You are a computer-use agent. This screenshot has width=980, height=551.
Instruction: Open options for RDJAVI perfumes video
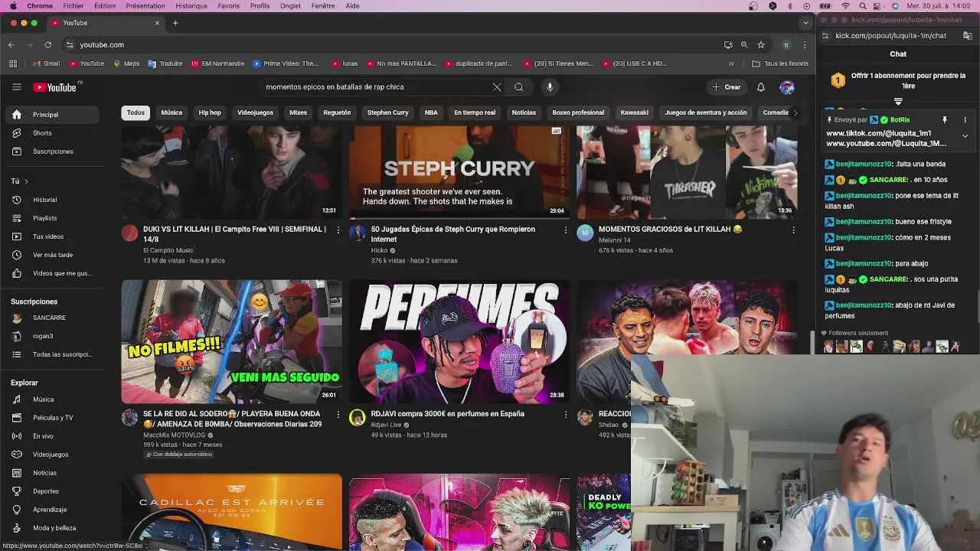[566, 414]
